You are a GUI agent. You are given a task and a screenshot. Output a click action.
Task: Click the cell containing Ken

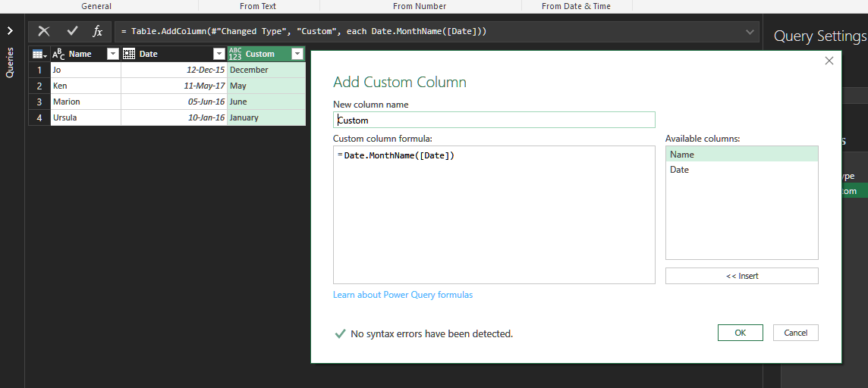86,86
